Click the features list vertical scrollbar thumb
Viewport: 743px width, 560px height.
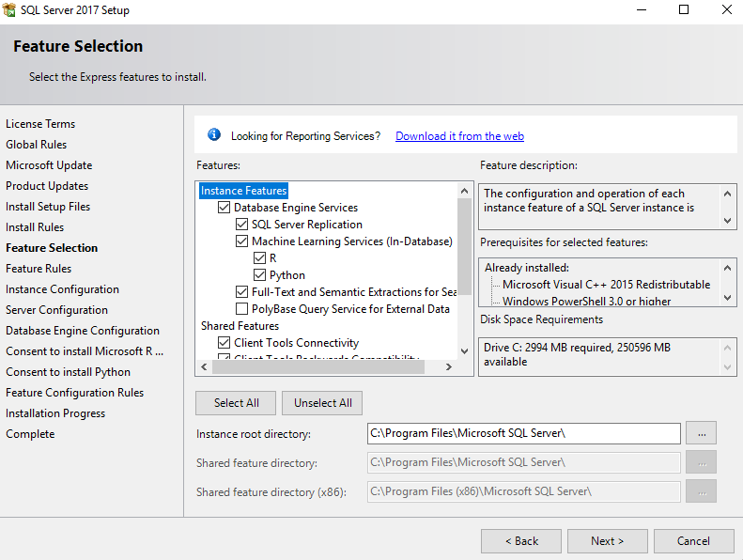click(x=464, y=246)
